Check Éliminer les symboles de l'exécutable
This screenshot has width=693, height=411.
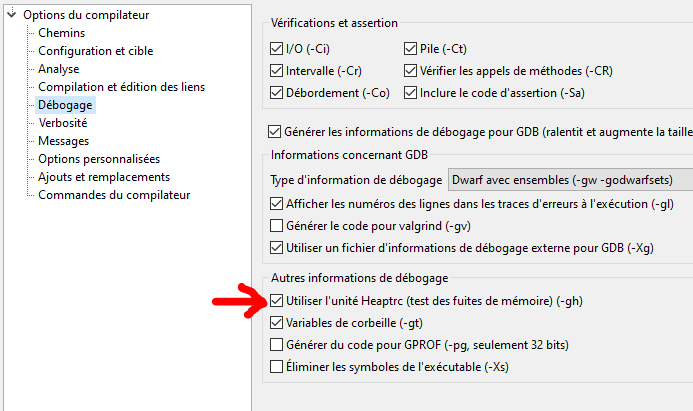click(277, 367)
